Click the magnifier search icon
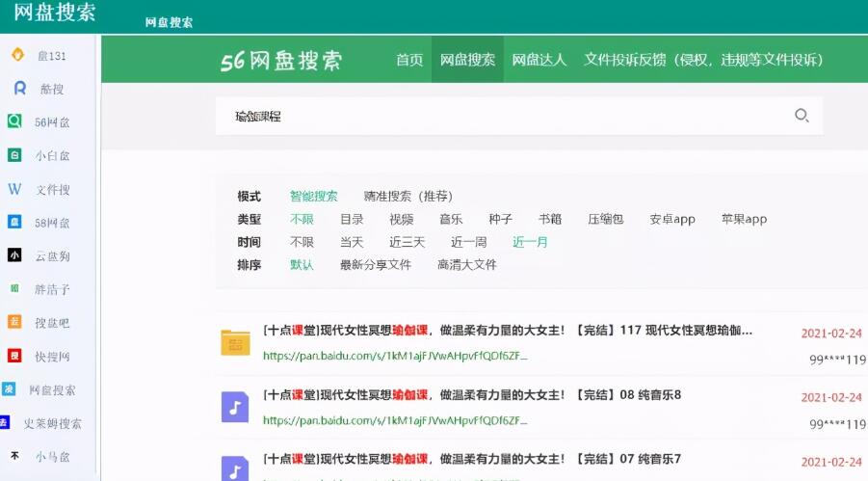 pos(801,116)
